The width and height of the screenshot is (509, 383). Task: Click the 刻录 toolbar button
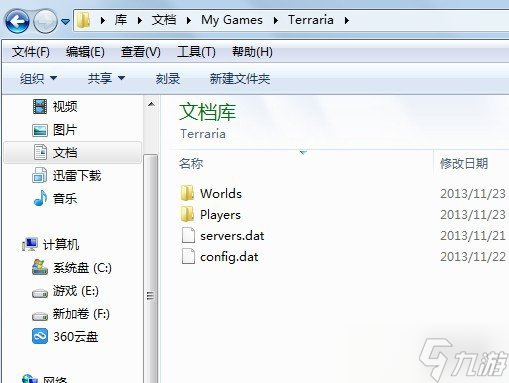[x=168, y=79]
